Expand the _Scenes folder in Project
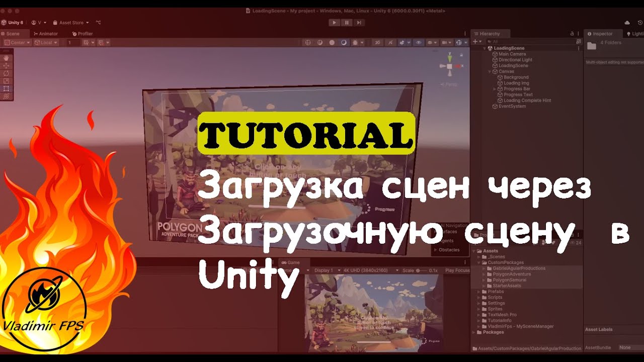 pos(479,257)
